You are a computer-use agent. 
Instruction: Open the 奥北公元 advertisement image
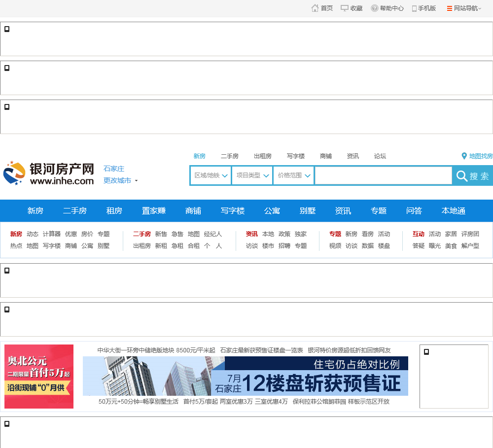point(39,377)
